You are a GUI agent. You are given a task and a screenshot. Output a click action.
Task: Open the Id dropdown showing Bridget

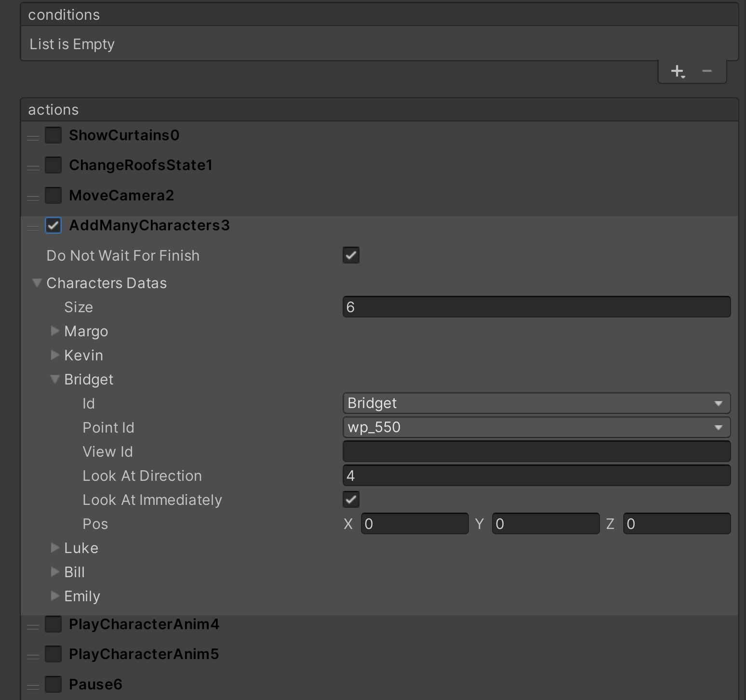click(536, 403)
